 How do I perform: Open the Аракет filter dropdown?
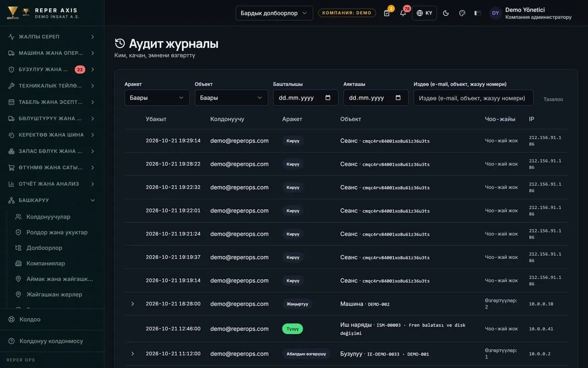[157, 98]
